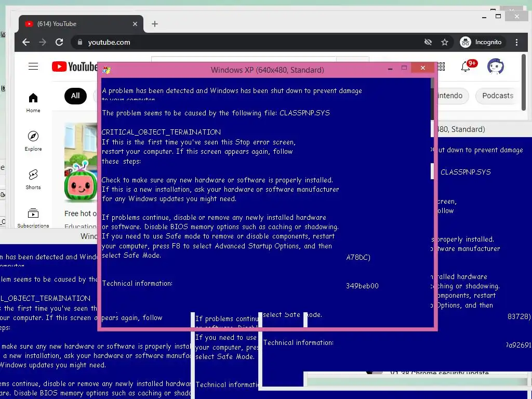532x399 pixels.
Task: Select the (614) YouTube tab
Action: coord(81,24)
